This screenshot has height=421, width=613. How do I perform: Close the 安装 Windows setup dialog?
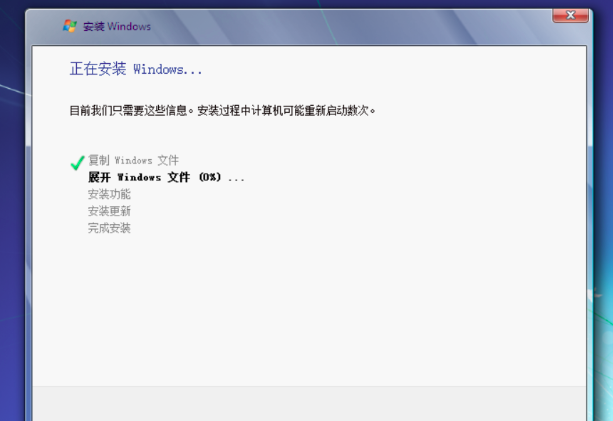570,16
